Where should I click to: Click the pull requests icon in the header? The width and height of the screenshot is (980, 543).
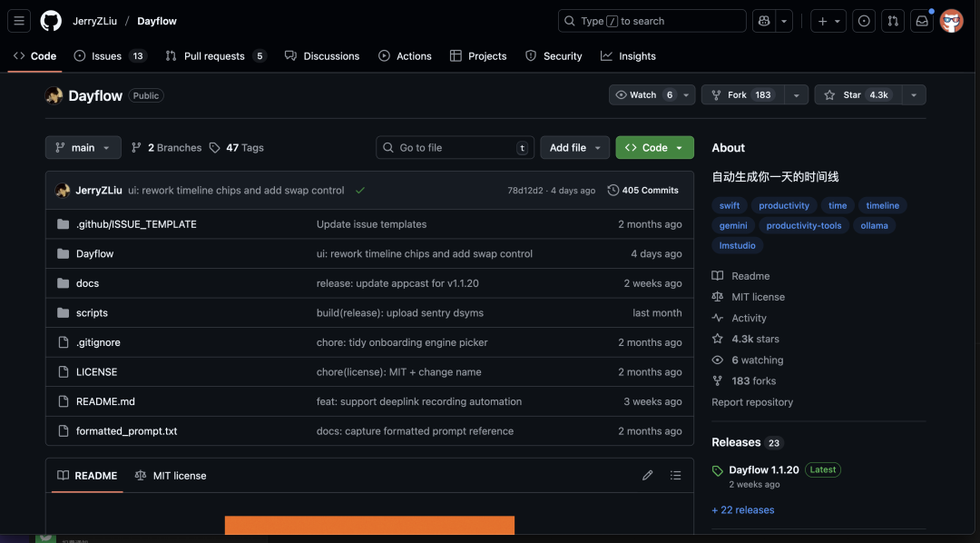[892, 20]
